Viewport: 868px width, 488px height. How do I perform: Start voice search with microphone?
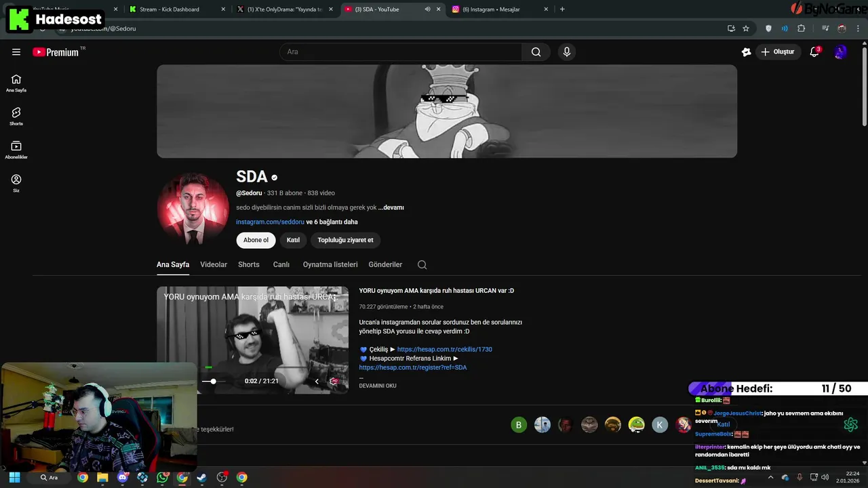(567, 52)
